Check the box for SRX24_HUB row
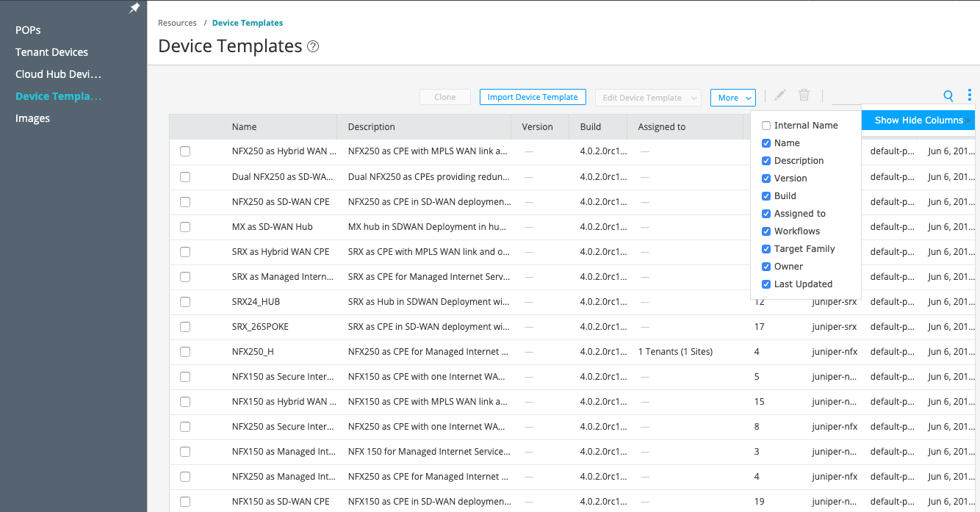Image resolution: width=980 pixels, height=512 pixels. pyautogui.click(x=184, y=301)
